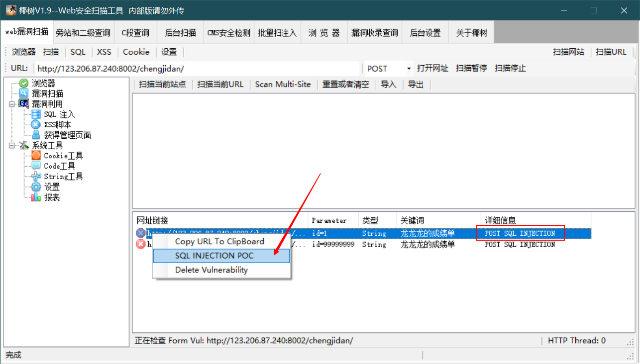The height and width of the screenshot is (364, 640).
Task: Click 浏览器 in the second toolbar
Action: [x=24, y=52]
